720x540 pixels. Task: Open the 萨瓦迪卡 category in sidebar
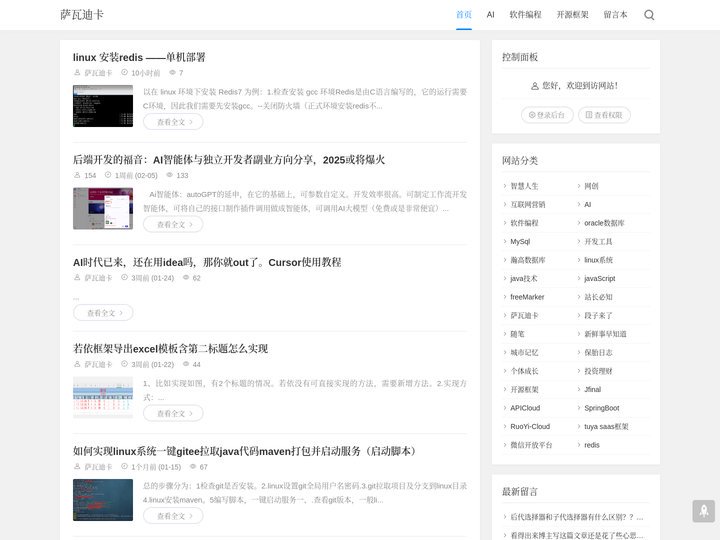524,315
